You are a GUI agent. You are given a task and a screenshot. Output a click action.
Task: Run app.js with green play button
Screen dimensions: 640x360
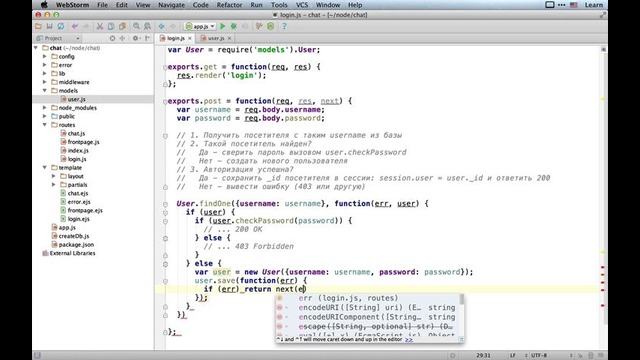coord(223,27)
